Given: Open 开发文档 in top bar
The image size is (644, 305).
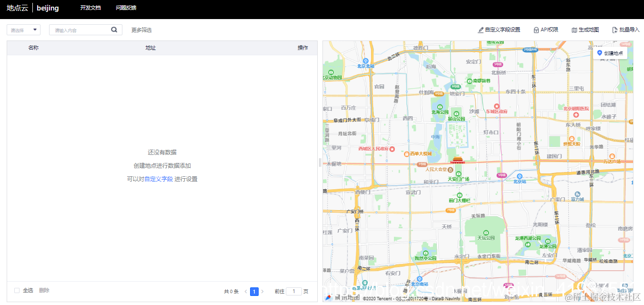Looking at the screenshot, I should point(91,8).
